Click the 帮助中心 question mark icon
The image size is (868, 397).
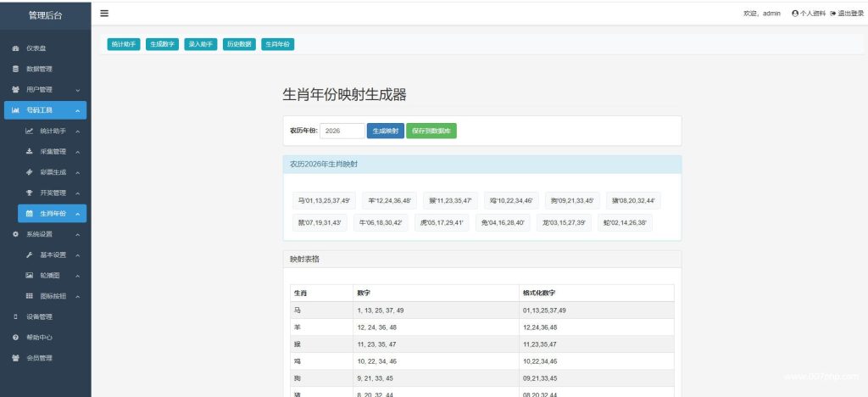[15, 338]
